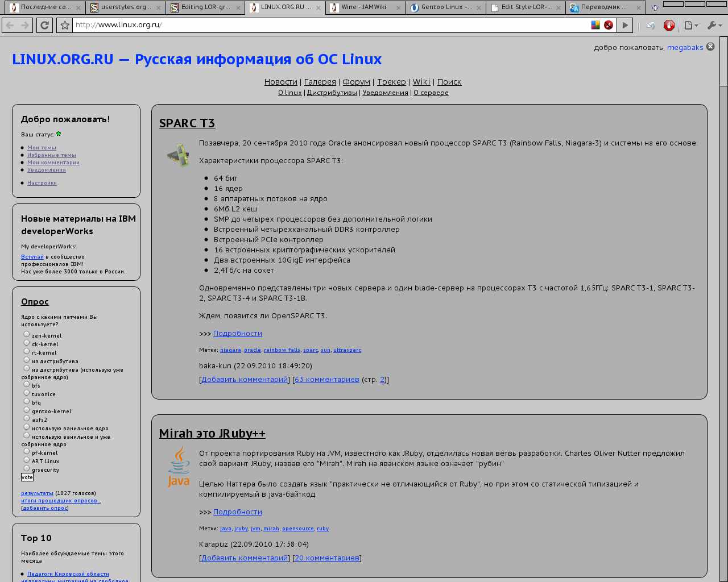Click the vertical scrollbar thumb
Image resolution: width=728 pixels, height=582 pixels.
[723, 62]
